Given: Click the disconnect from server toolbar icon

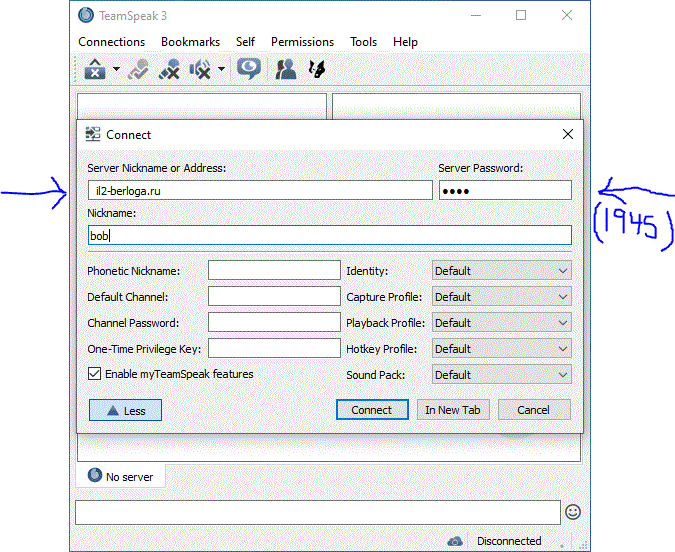Looking at the screenshot, I should [95, 69].
